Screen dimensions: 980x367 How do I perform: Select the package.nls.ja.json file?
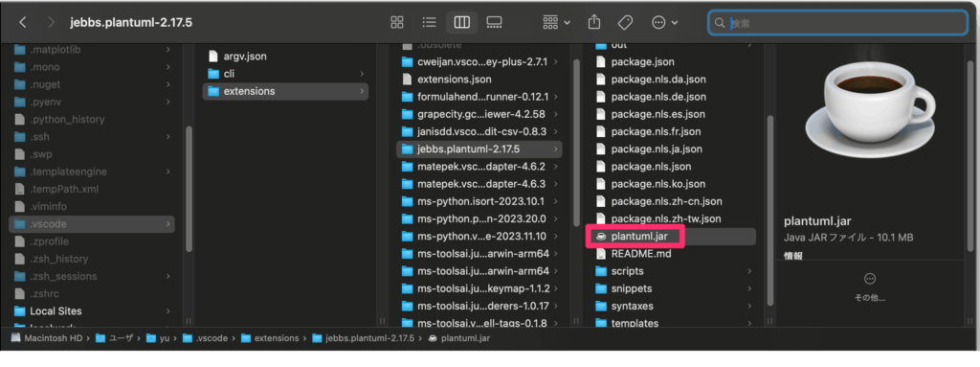673,149
